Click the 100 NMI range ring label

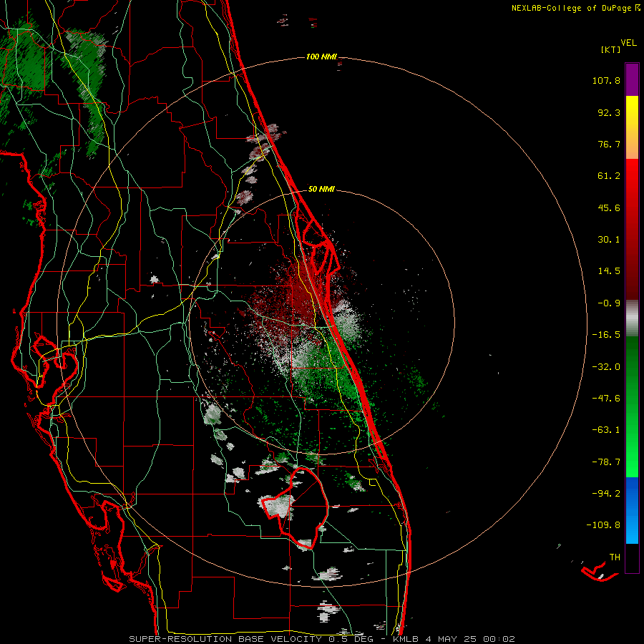click(321, 57)
